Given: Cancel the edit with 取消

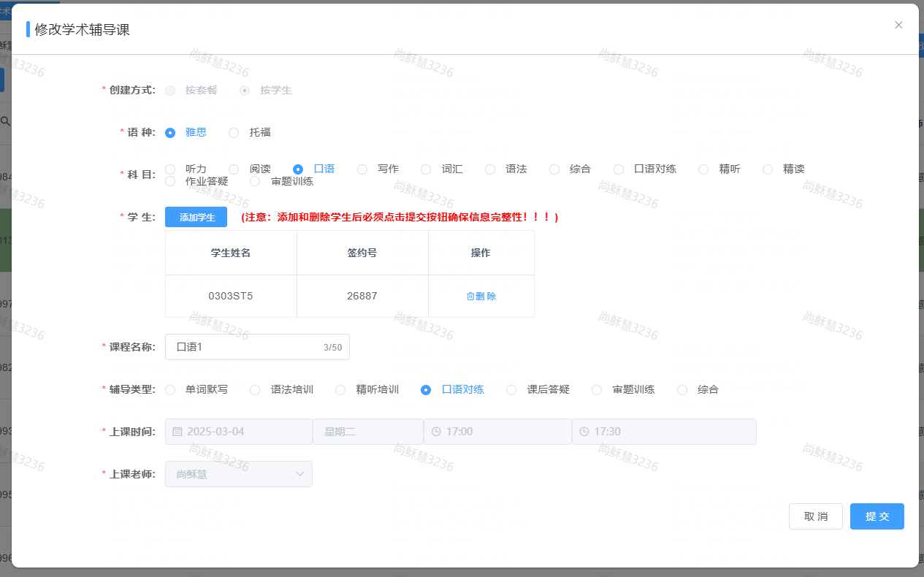Looking at the screenshot, I should (815, 516).
